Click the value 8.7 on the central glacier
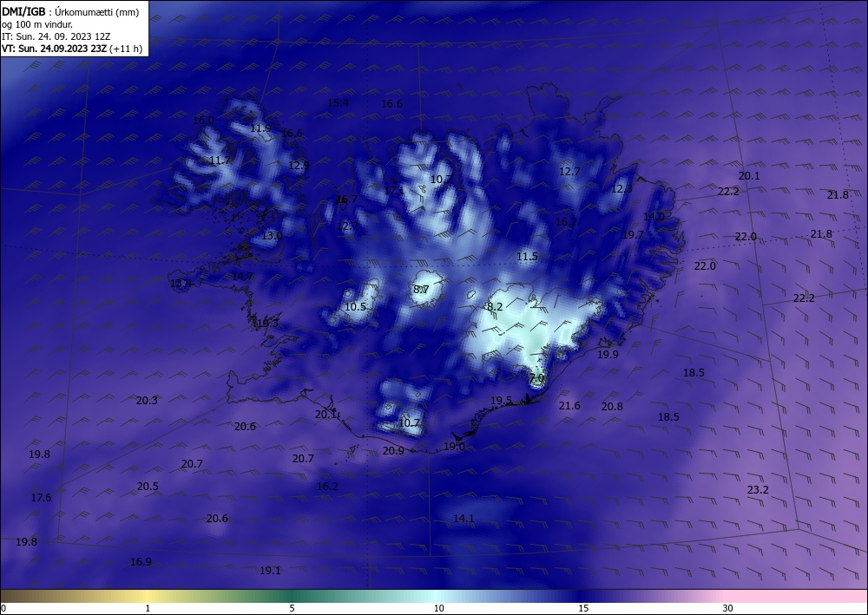Viewport: 868px width, 615px height. pyautogui.click(x=421, y=289)
